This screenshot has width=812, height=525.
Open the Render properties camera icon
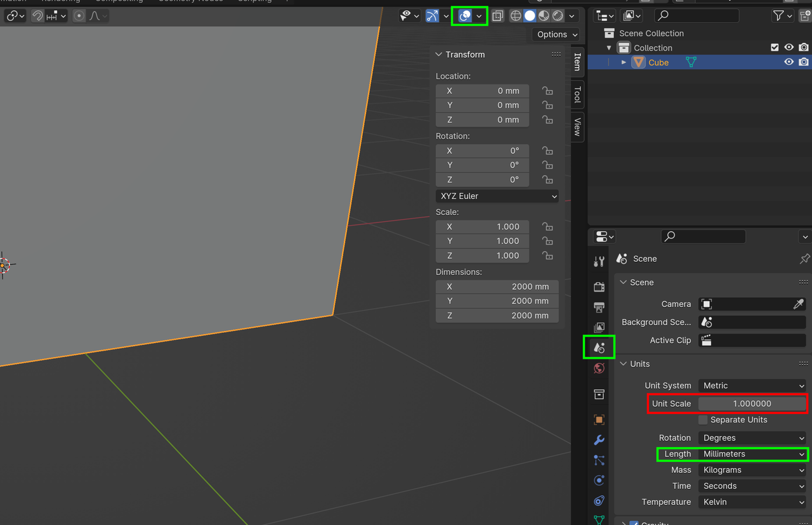point(599,287)
